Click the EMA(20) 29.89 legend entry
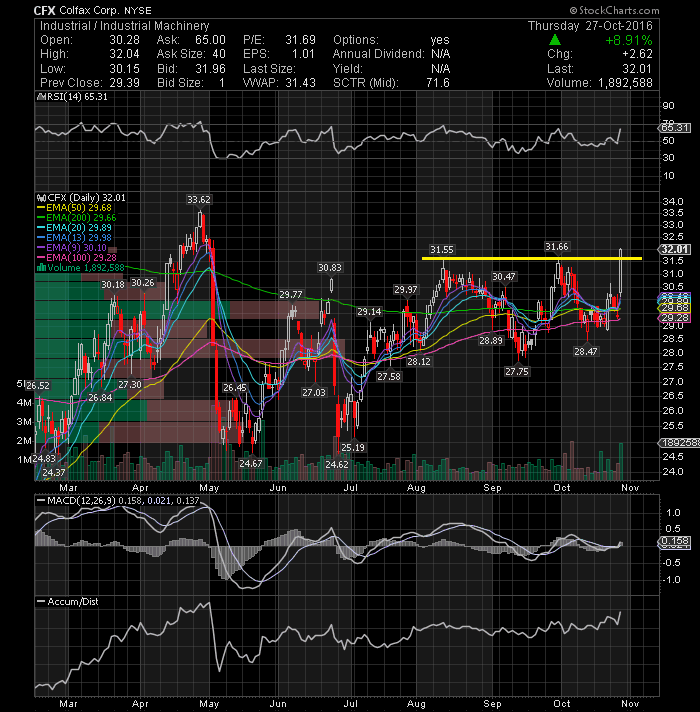 point(74,227)
